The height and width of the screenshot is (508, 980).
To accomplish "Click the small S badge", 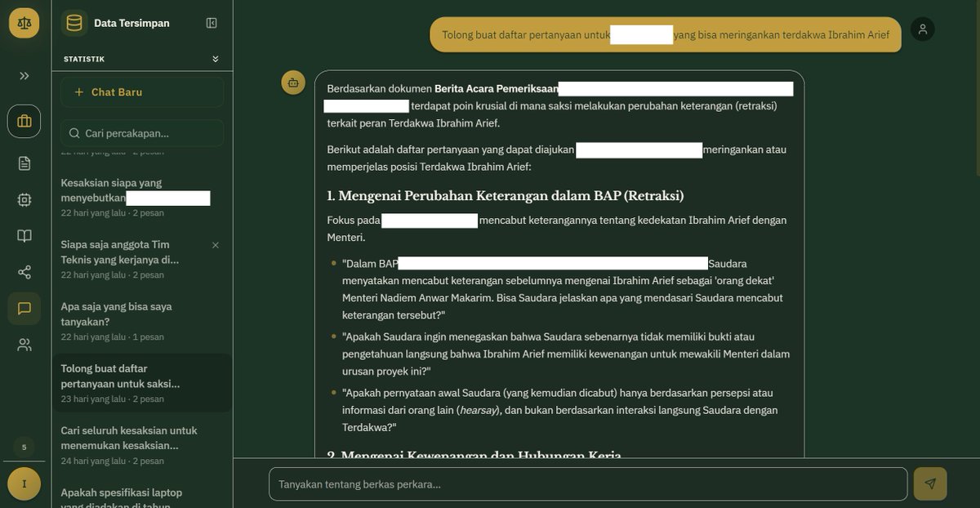I will [24, 447].
